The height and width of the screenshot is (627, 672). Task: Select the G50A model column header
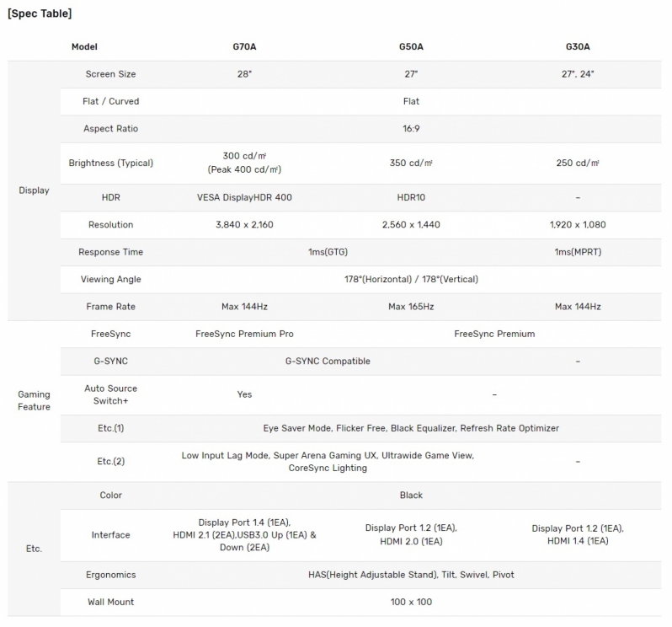(x=411, y=46)
